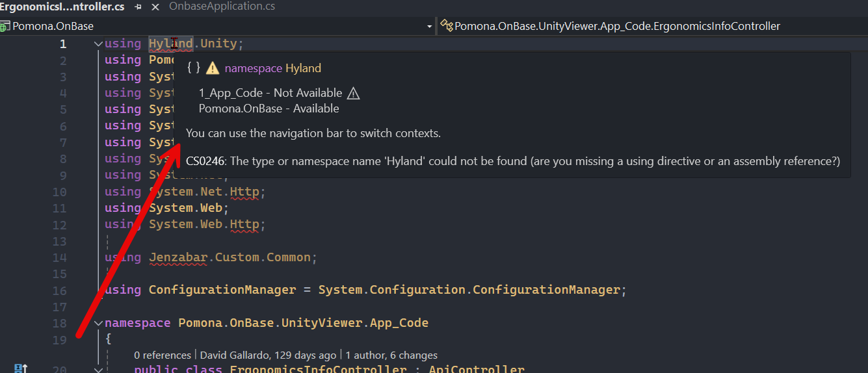Click 'ApiController' base class name
This screenshot has width=868, height=373.
click(x=477, y=370)
